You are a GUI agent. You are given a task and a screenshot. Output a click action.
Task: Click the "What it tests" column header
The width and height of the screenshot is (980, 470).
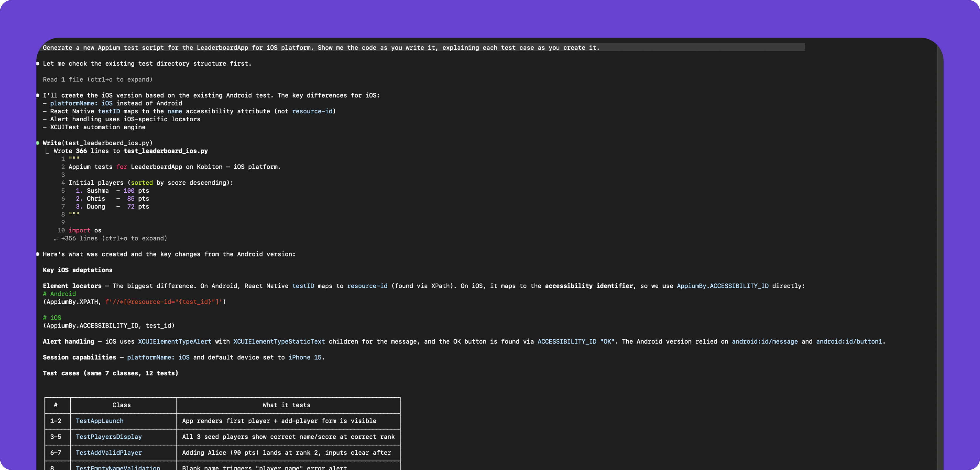click(286, 405)
